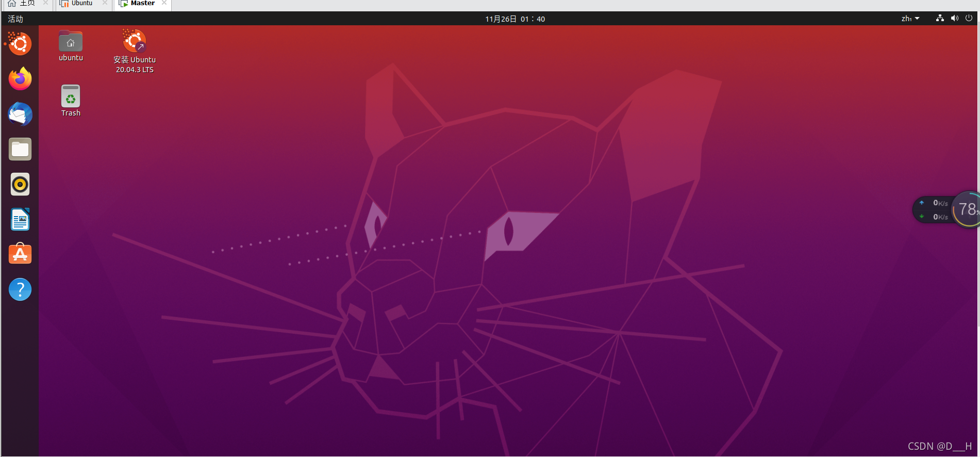Open the Help icon in the dock

tap(20, 289)
